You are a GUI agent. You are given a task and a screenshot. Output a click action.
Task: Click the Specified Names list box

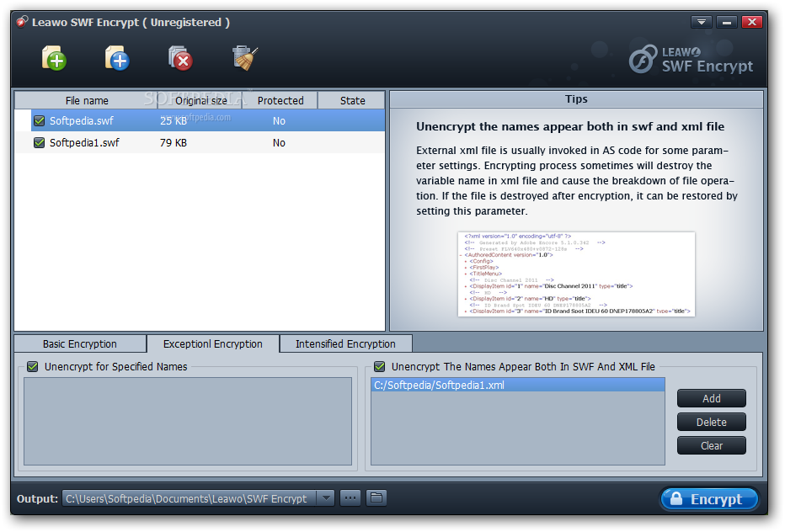[x=188, y=422]
